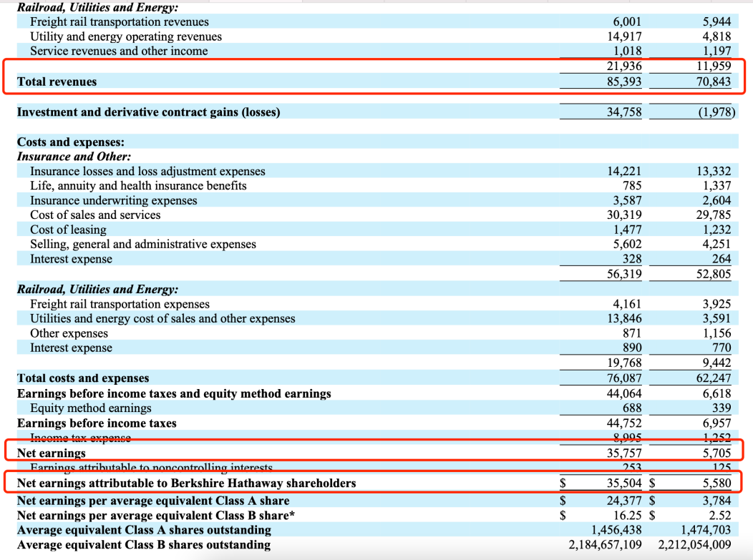
Task: Click the 'Cost of sales and services' label
Action: (x=95, y=215)
